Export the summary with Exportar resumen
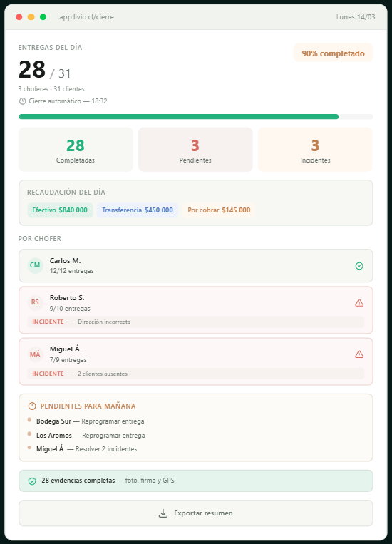This screenshot has height=544, width=392. pos(196,513)
